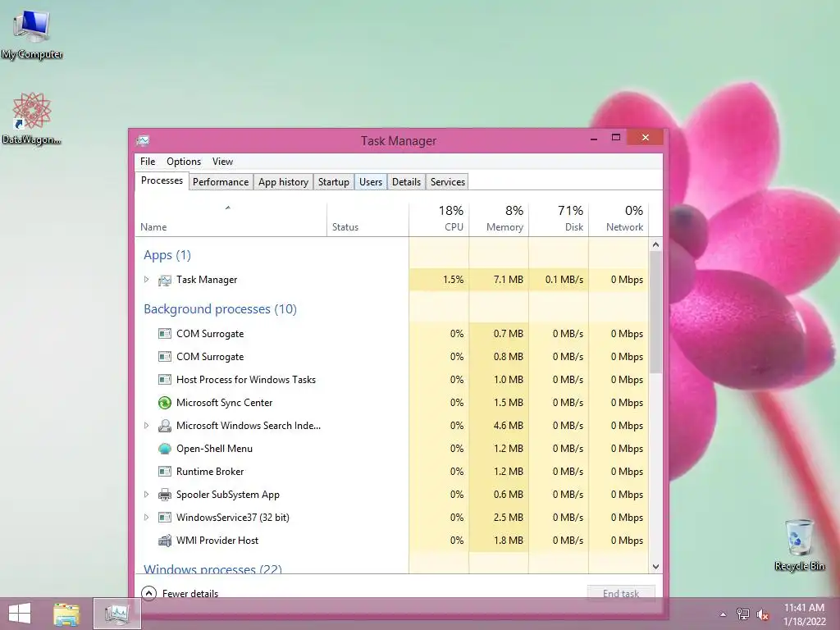Click the process list scrollbar thumb
840x630 pixels.
pos(655,312)
